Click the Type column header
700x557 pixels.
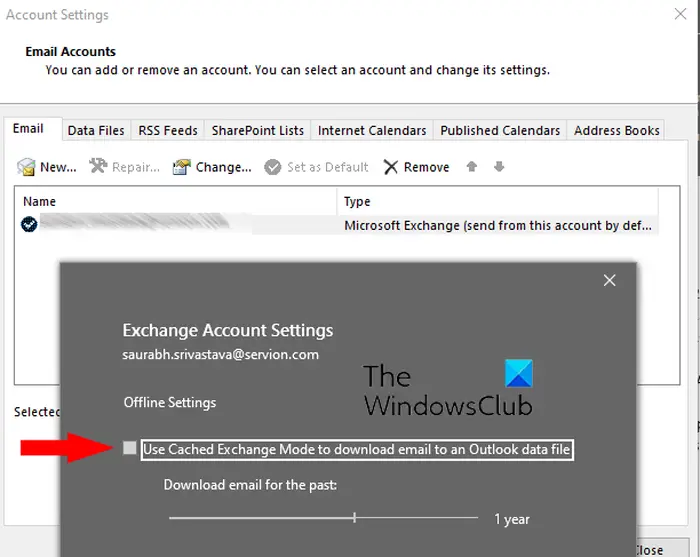tap(497, 201)
